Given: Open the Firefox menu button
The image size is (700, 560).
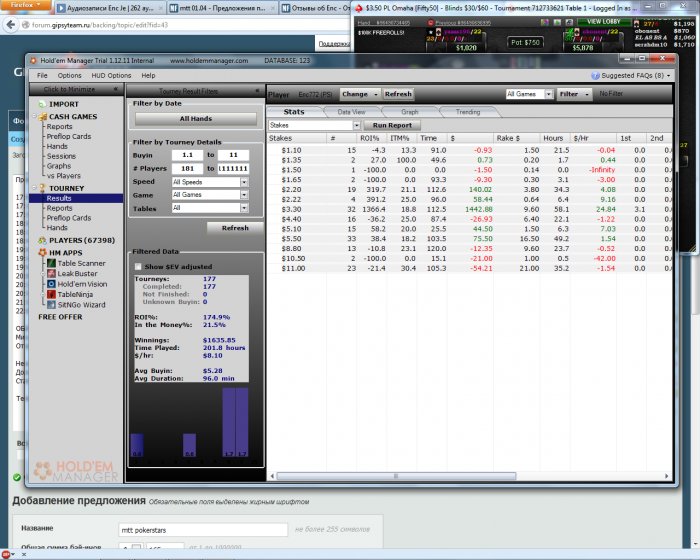Looking at the screenshot, I should point(25,5).
